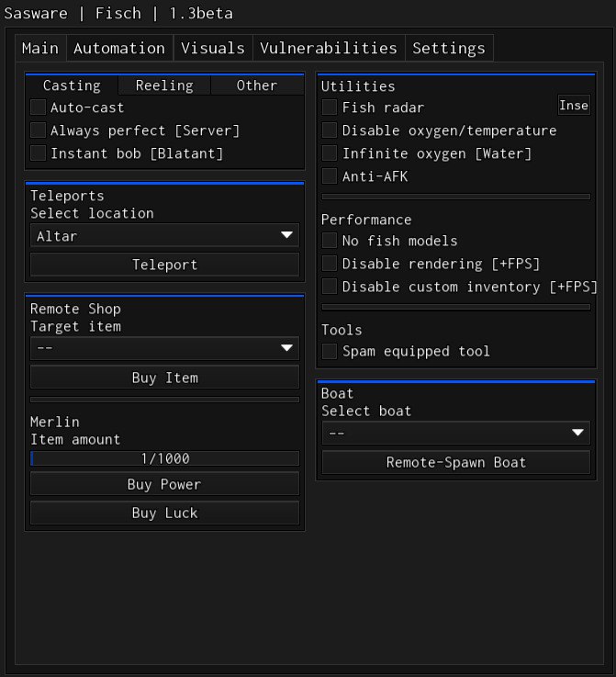This screenshot has height=677, width=616.
Task: Switch to the Automation tab
Action: pos(119,48)
